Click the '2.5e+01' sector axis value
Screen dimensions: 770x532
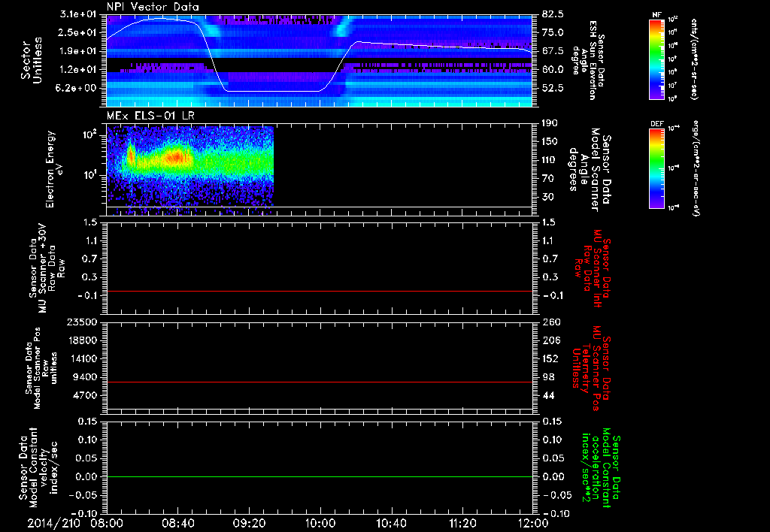pyautogui.click(x=78, y=32)
